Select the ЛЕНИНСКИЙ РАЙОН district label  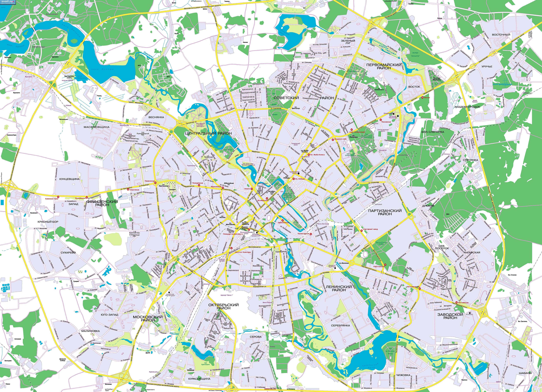(x=339, y=288)
